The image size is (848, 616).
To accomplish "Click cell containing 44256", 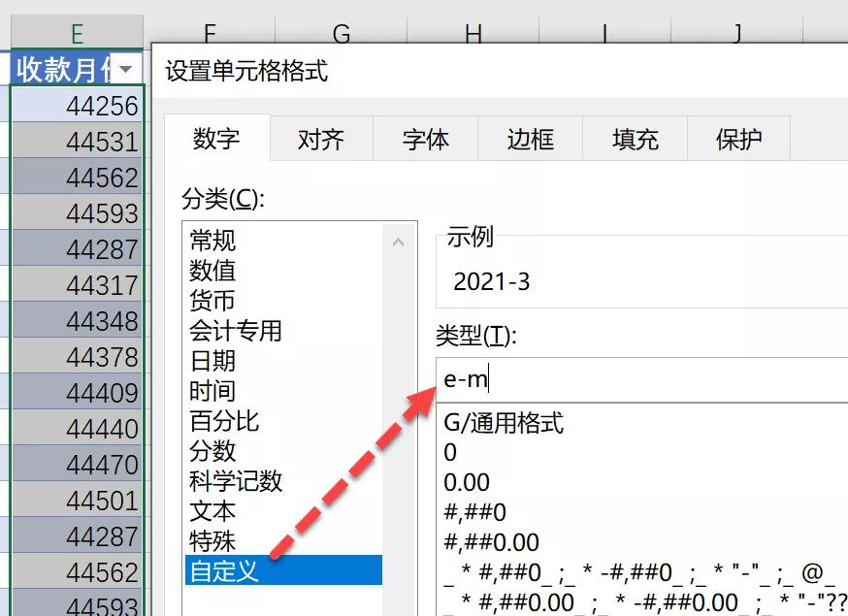I will (77, 106).
